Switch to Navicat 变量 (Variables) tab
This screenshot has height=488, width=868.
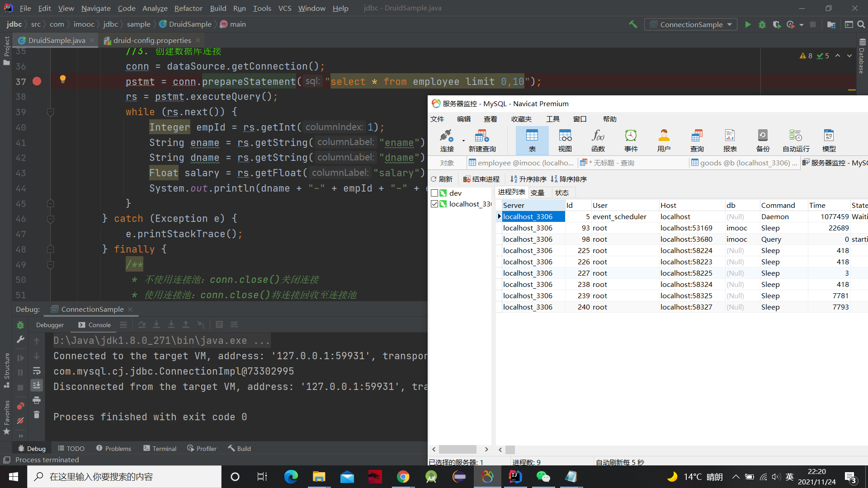tap(538, 192)
